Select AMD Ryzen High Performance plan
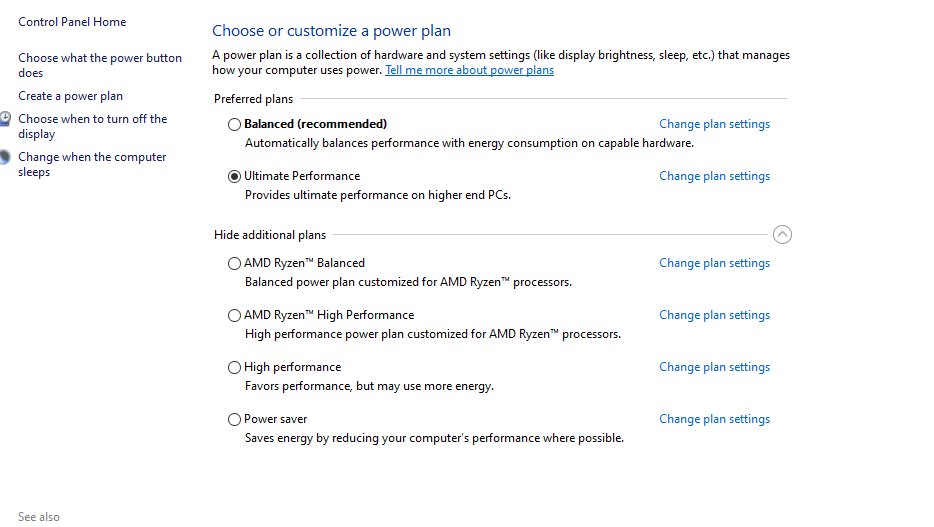 (234, 316)
